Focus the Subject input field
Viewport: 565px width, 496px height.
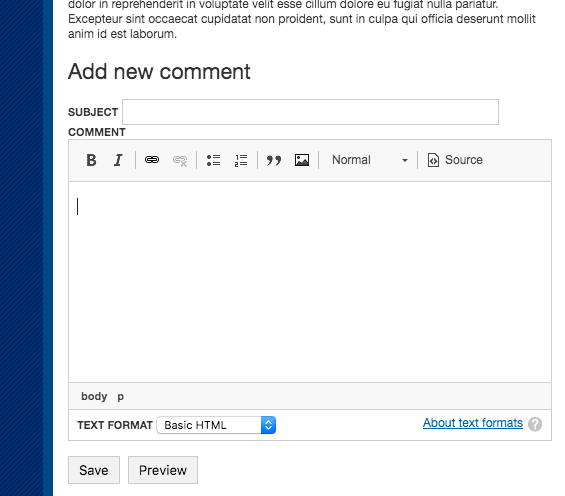pos(311,112)
